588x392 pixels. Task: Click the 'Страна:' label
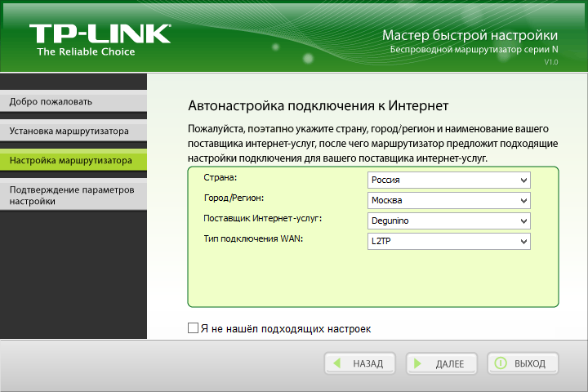[220, 177]
